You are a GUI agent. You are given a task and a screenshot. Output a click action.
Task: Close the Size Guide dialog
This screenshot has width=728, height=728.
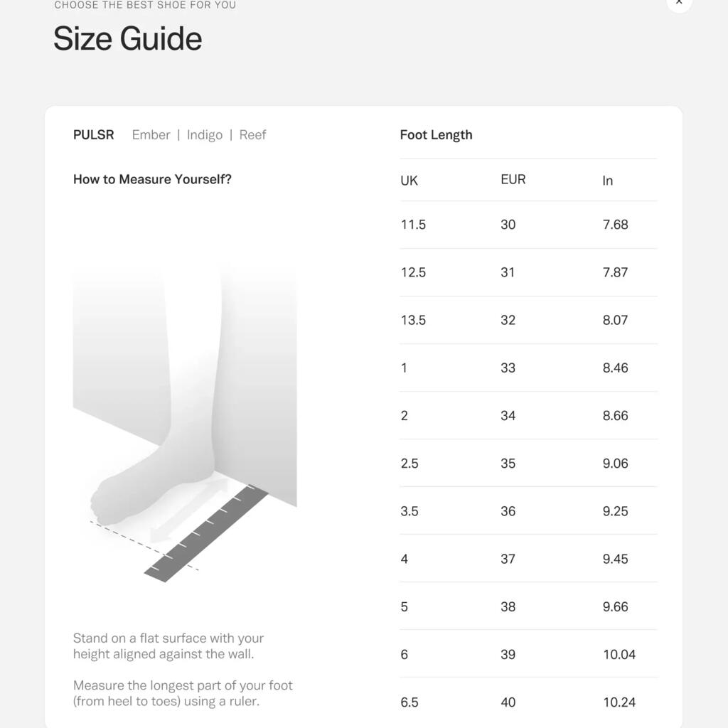[679, 2]
